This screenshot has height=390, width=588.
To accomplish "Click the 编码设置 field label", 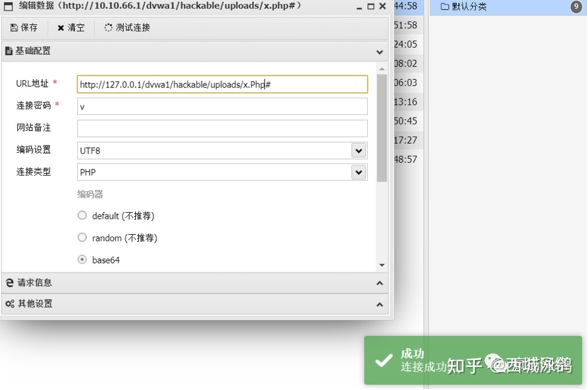I will click(x=34, y=150).
